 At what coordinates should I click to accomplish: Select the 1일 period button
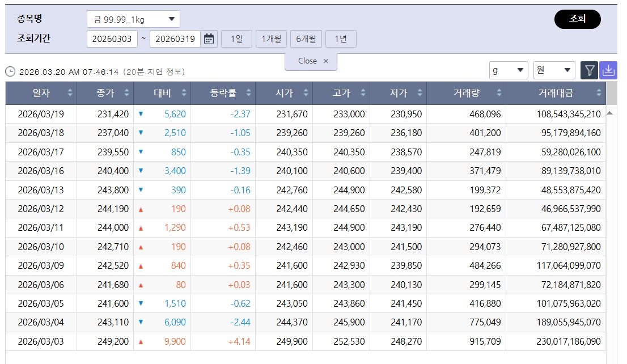[237, 39]
